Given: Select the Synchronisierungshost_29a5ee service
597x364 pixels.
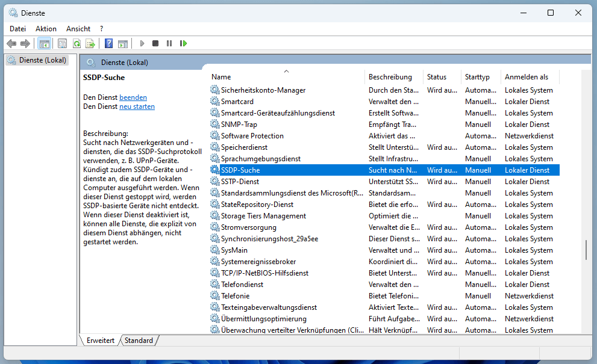Looking at the screenshot, I should pyautogui.click(x=269, y=238).
